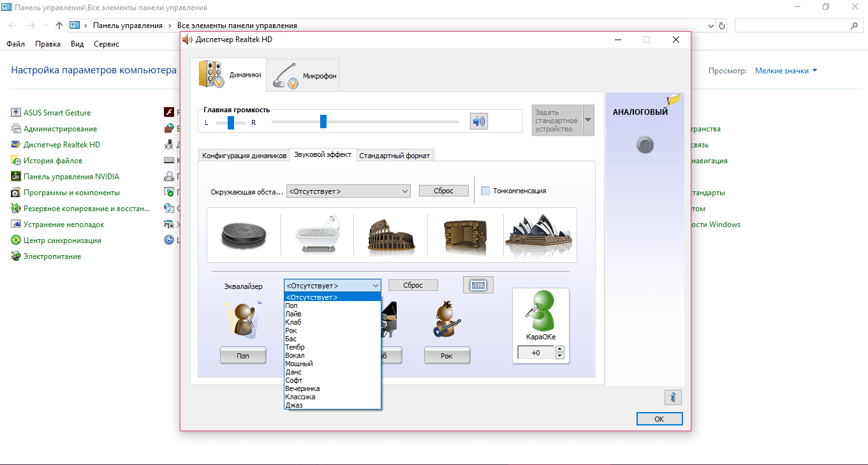Screen dimensions: 868x465
Task: Decrease the KaraOKe key value
Action: (560, 356)
